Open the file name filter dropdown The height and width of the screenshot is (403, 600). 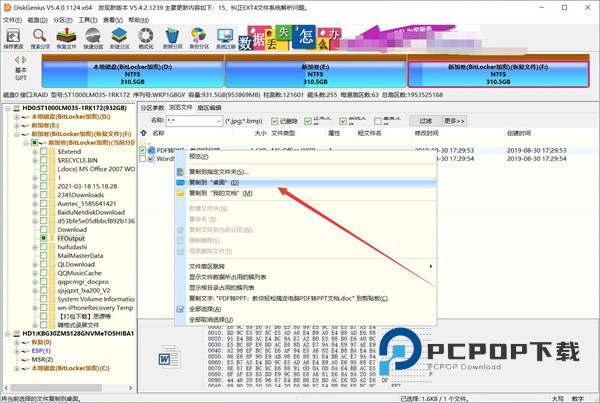click(x=220, y=121)
